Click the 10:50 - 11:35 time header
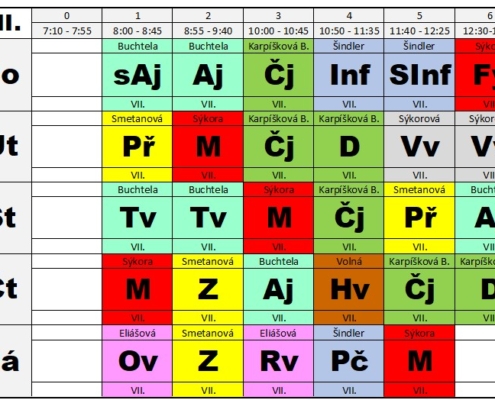Viewport: 495px width, 400px height. tap(349, 31)
